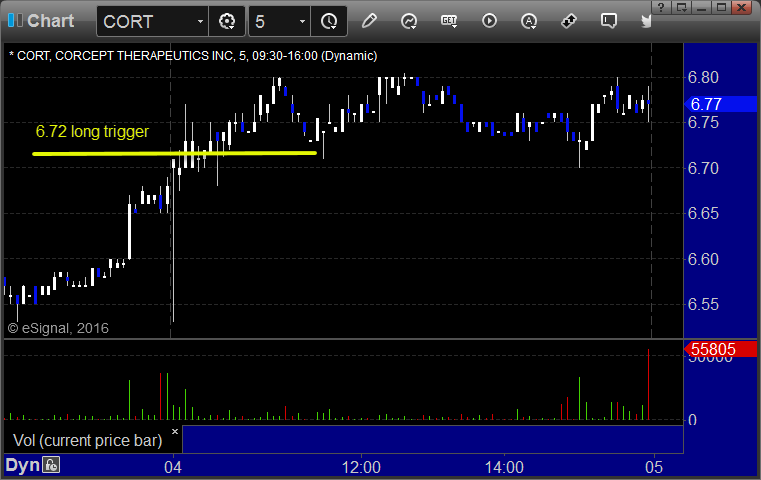Click the Vol (current price bar) label
Screen dimensions: 761x480
click(87, 440)
